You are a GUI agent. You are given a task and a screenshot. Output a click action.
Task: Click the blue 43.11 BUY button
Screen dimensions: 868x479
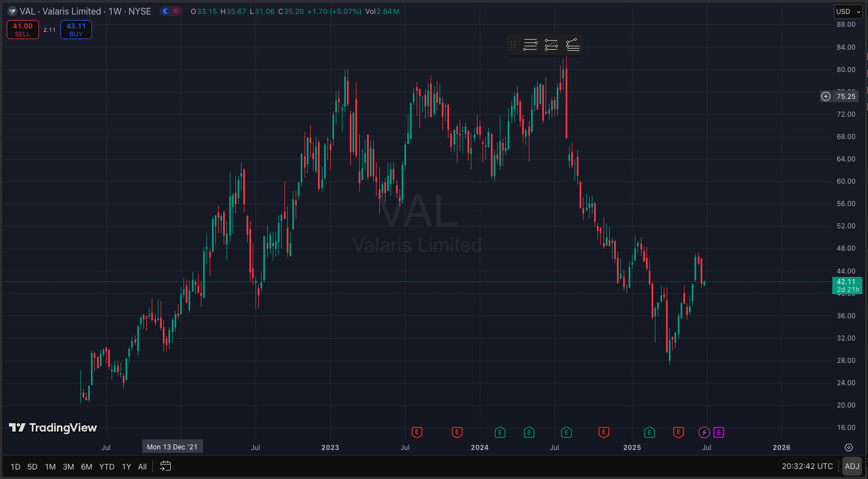[x=76, y=30]
